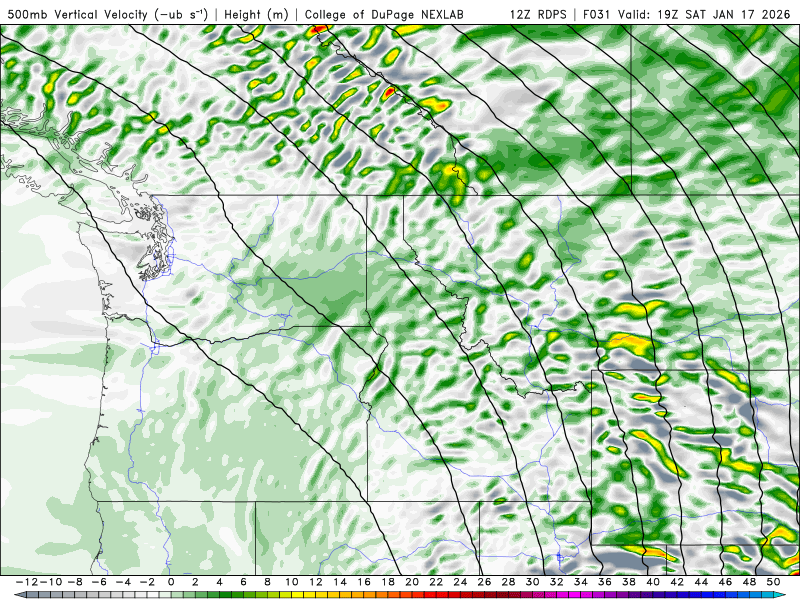The image size is (800, 600).
Task: Click the "-12" color scale label
Action: tap(27, 582)
